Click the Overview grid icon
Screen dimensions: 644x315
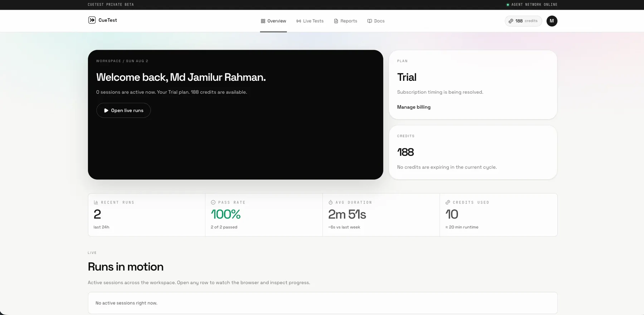click(263, 21)
